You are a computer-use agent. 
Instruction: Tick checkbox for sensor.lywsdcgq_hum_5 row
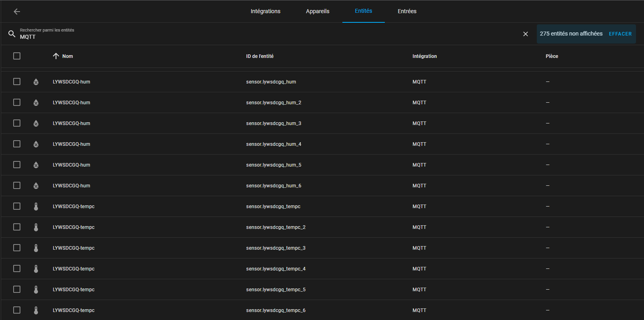click(17, 165)
